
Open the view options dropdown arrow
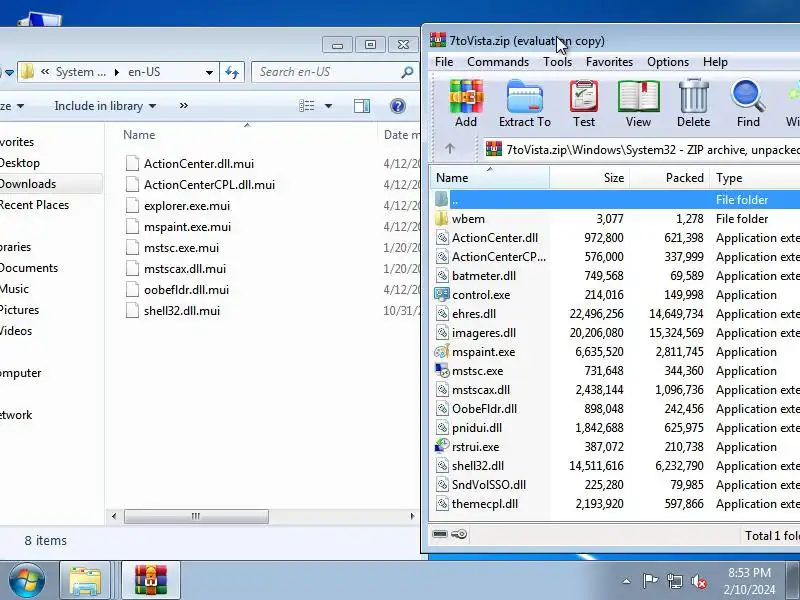tap(329, 106)
